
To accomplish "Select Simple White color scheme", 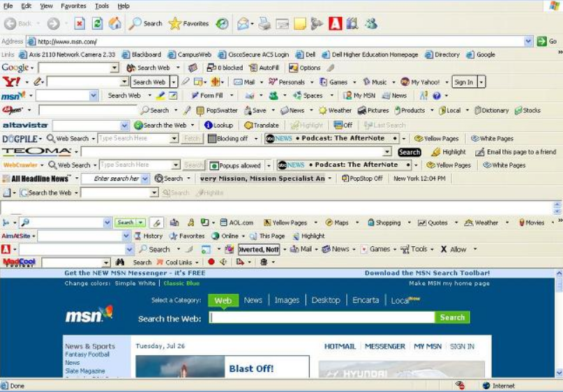I will (x=135, y=283).
